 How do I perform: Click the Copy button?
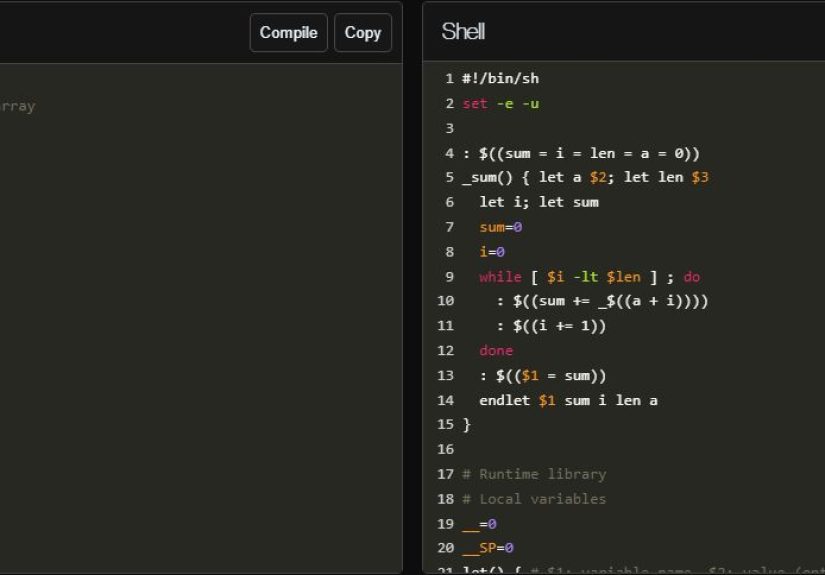(363, 33)
